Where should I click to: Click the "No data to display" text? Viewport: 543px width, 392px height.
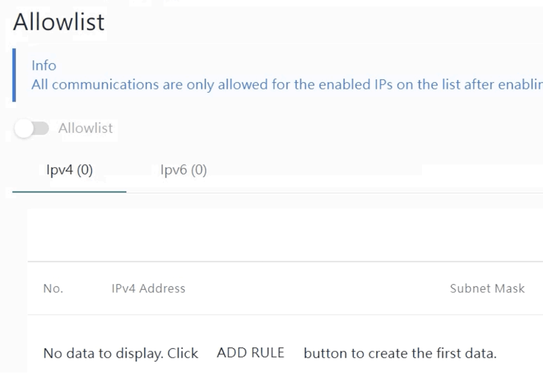pyautogui.click(x=121, y=354)
